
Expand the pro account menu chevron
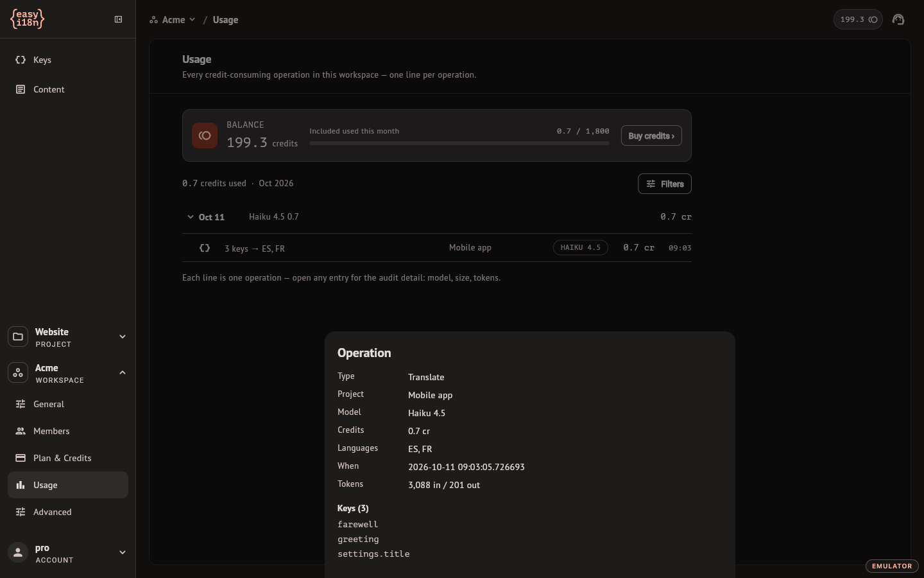(123, 552)
